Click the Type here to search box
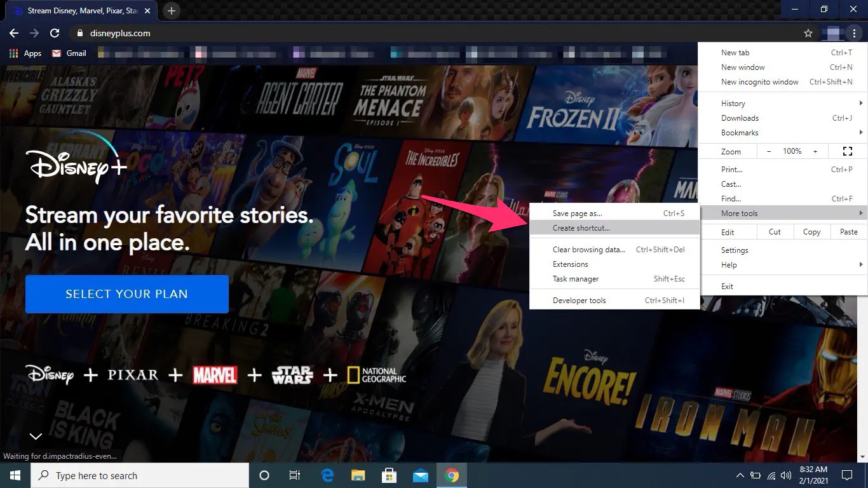The height and width of the screenshot is (488, 868). point(140,475)
